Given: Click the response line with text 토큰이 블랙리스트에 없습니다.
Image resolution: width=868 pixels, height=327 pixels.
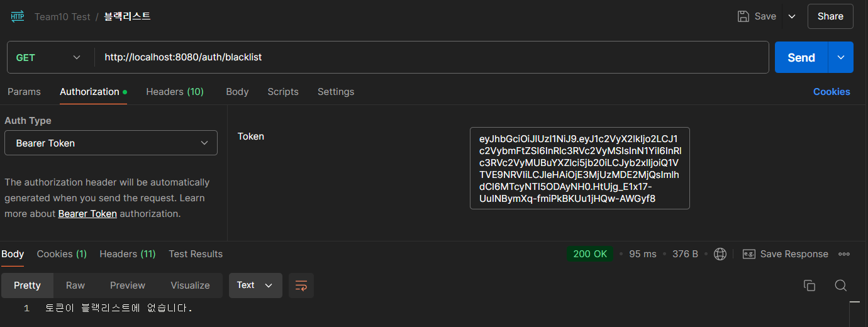Looking at the screenshot, I should click(x=118, y=309).
